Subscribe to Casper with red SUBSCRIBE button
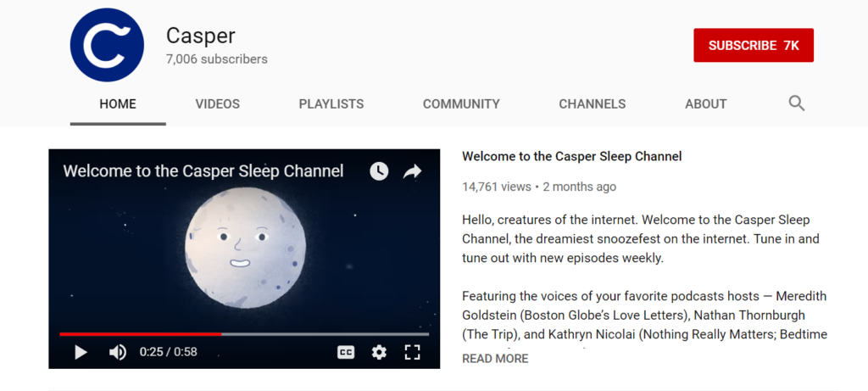The width and height of the screenshot is (868, 391). [754, 46]
